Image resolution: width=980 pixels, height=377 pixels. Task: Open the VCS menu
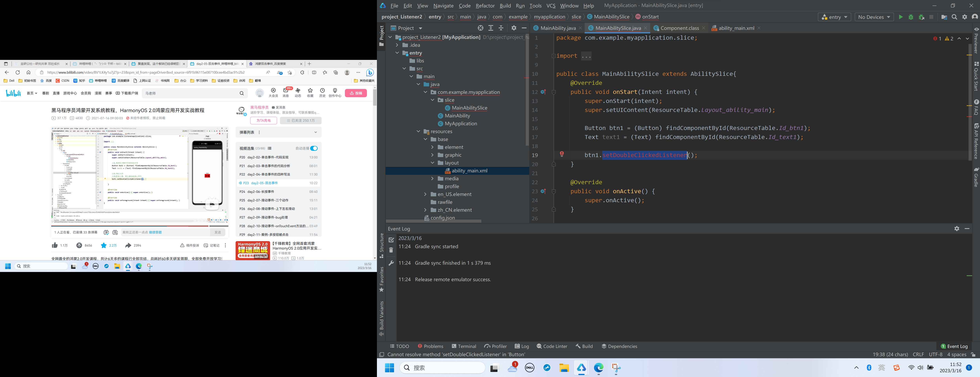(x=550, y=6)
